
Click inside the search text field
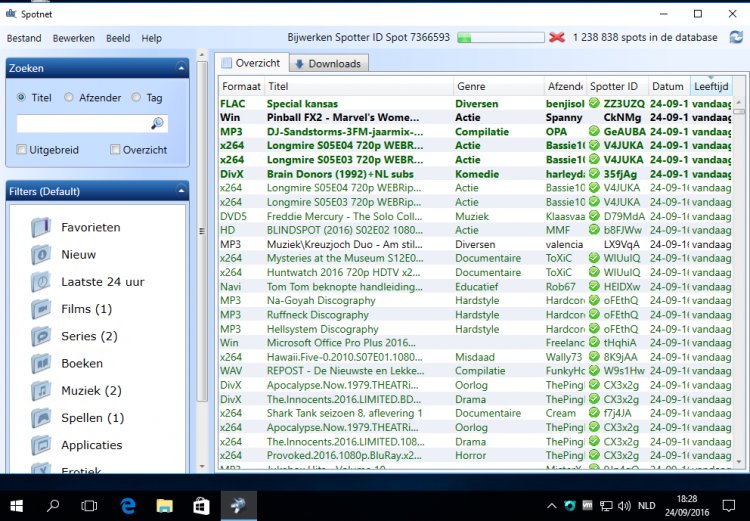82,124
